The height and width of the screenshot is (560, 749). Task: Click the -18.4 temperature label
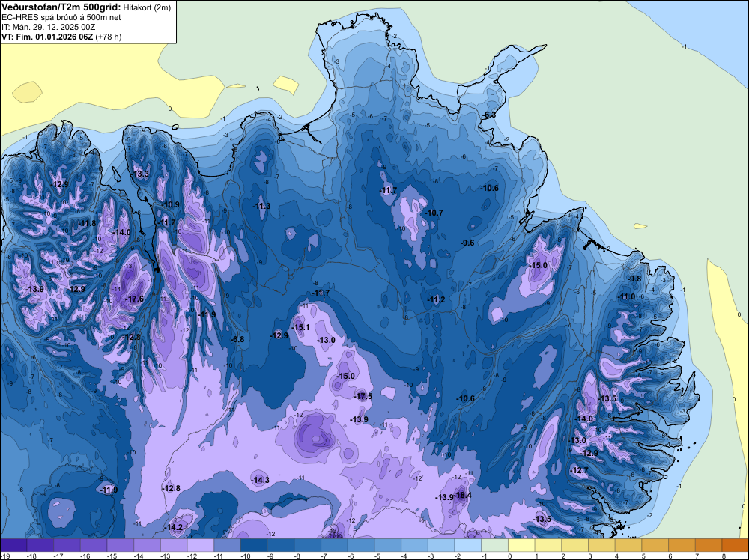coord(462,495)
